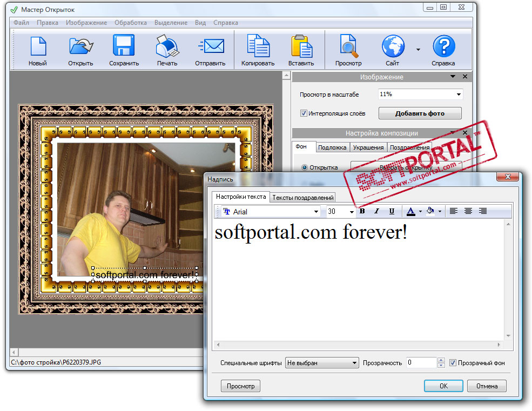Click inside the text editing area
The image size is (532, 411).
(x=359, y=280)
